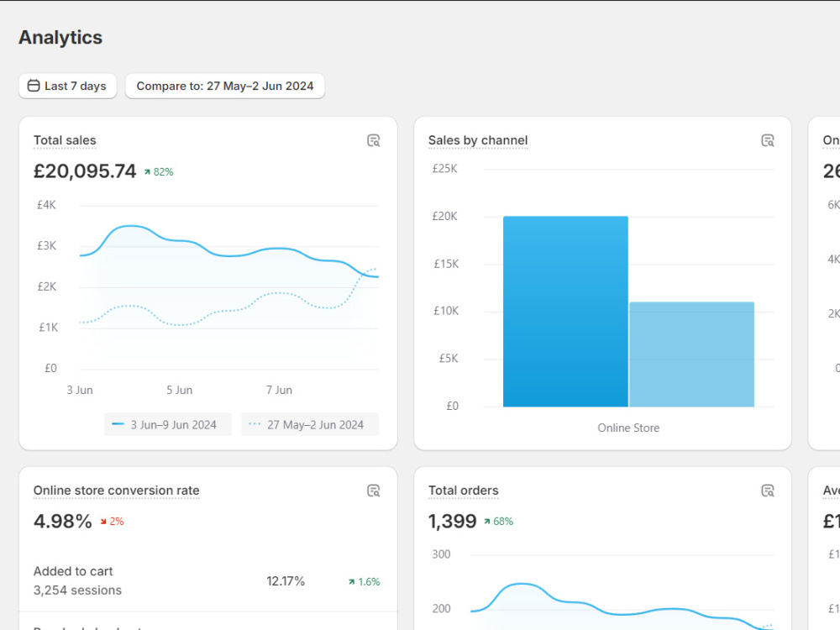Screen dimensions: 840x630
Task: Click the £25K label on channel chart
Action: click(x=445, y=169)
